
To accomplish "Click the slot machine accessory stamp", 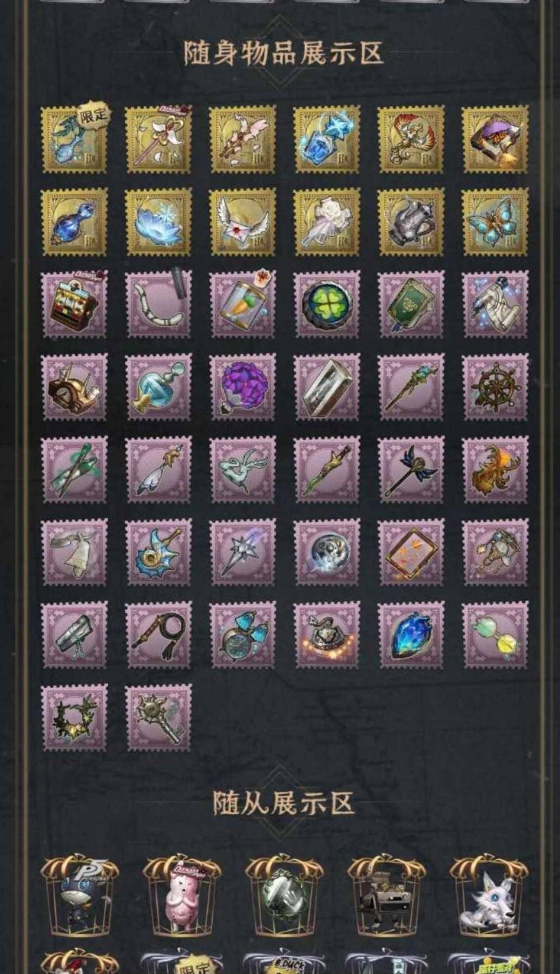I will 75,304.
